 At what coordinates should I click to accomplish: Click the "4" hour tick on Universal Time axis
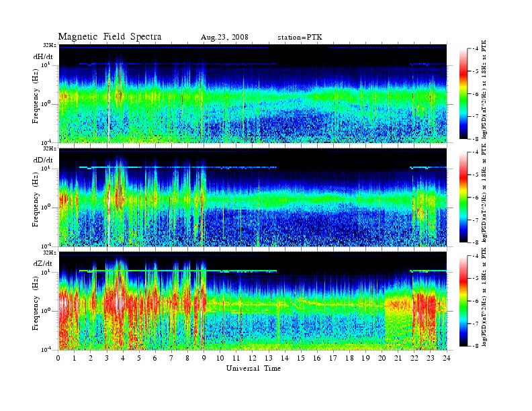point(123,358)
